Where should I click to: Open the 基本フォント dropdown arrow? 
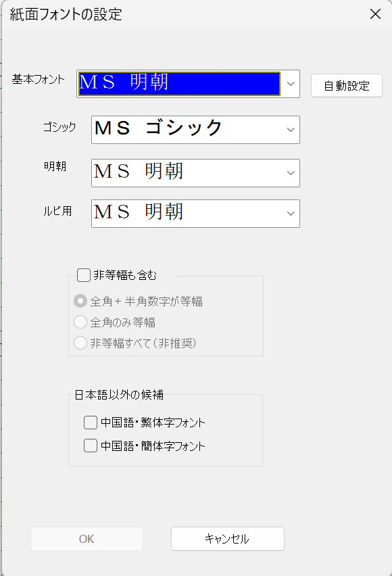[291, 84]
